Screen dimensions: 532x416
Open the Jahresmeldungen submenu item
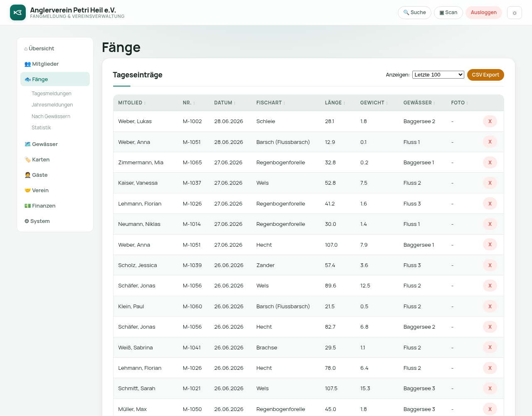click(52, 105)
